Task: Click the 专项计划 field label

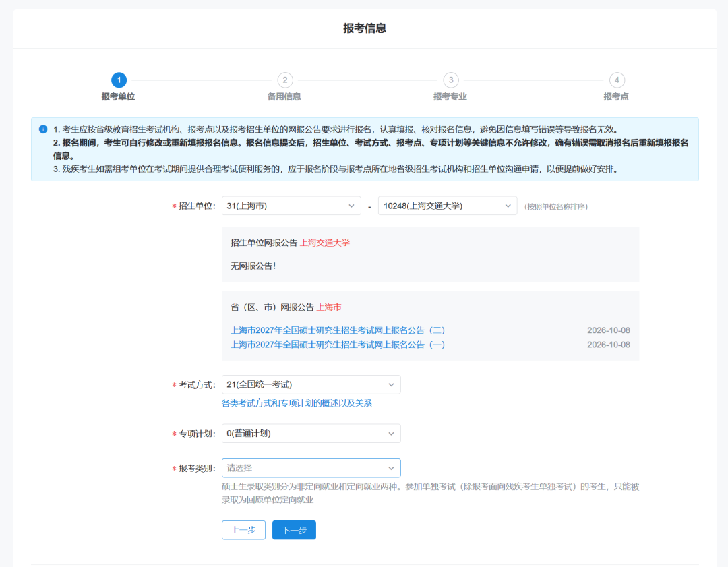Action: [x=197, y=434]
